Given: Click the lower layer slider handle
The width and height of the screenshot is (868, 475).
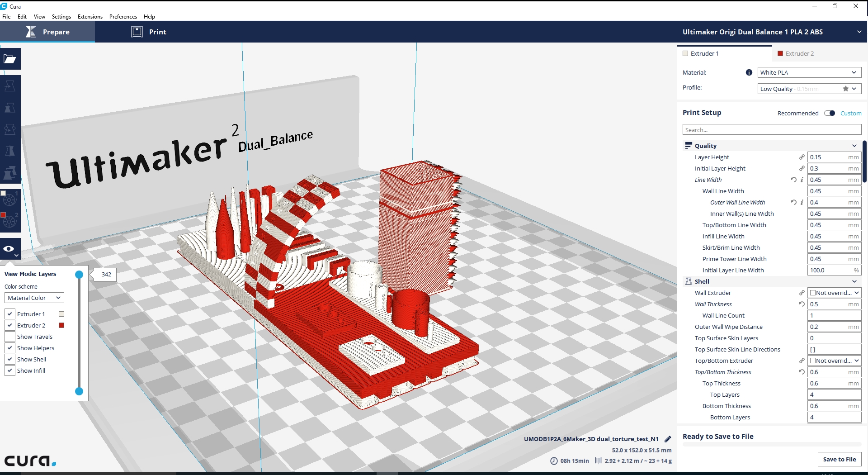Looking at the screenshot, I should 79,391.
